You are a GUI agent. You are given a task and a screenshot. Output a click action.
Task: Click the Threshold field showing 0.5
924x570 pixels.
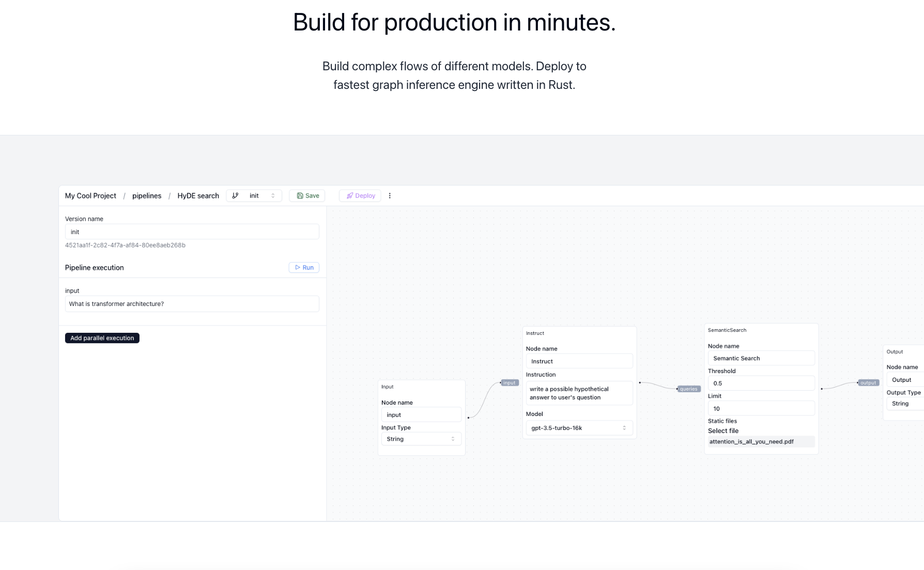pos(761,383)
